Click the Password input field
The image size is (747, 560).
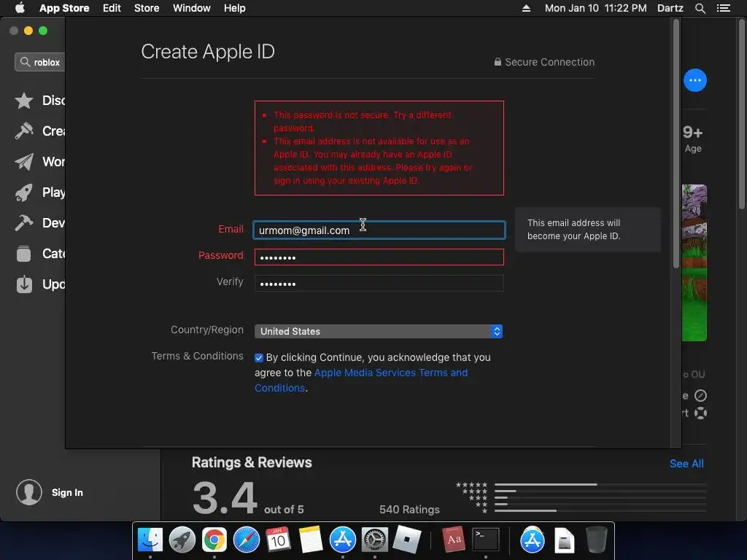(379, 257)
